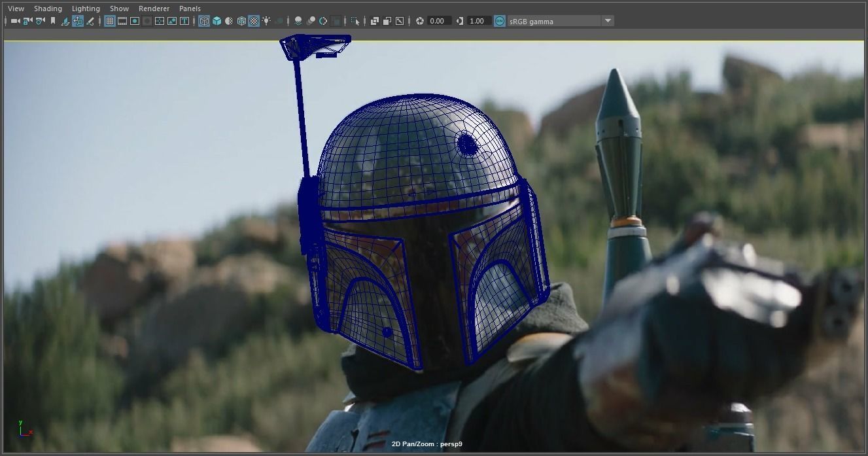This screenshot has height=456, width=868.
Task: Toggle the Resolution Gate icon
Action: pyautogui.click(x=135, y=21)
